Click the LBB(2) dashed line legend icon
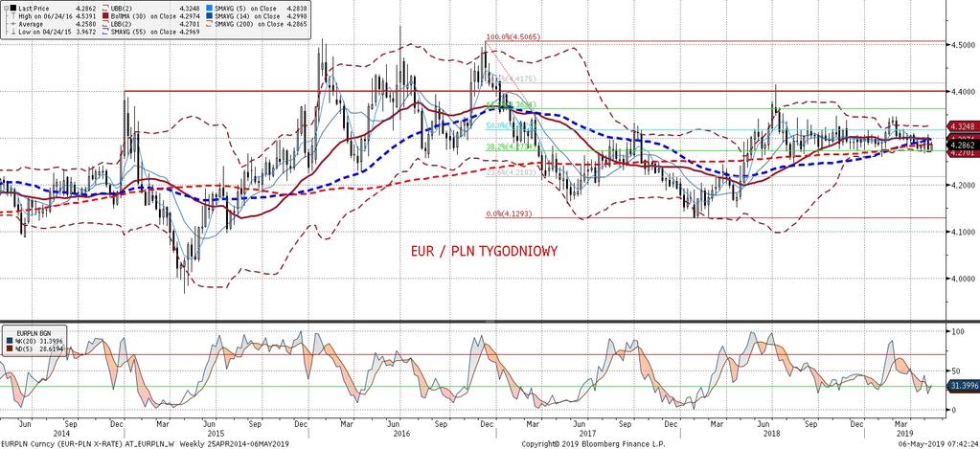This screenshot has height=449, width=980. pyautogui.click(x=105, y=24)
